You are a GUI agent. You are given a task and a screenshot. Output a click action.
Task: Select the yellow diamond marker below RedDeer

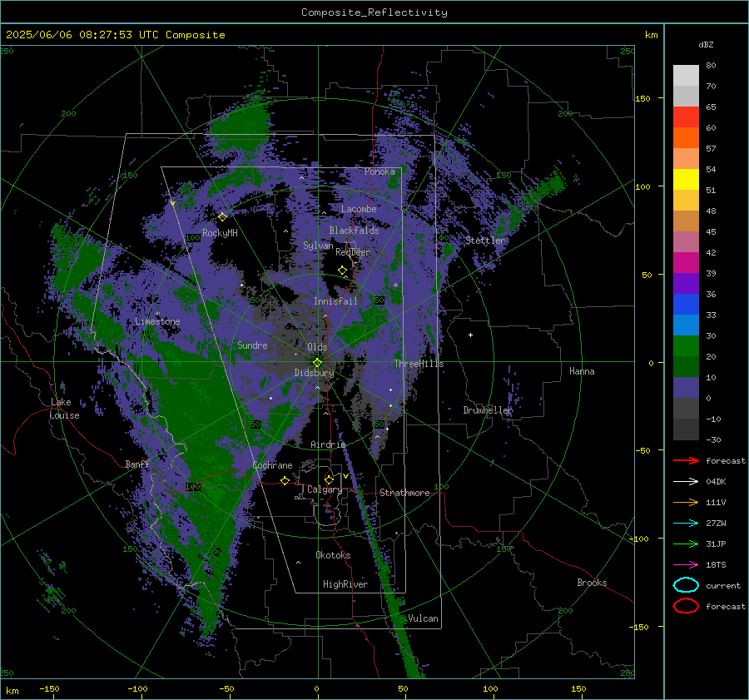(342, 271)
